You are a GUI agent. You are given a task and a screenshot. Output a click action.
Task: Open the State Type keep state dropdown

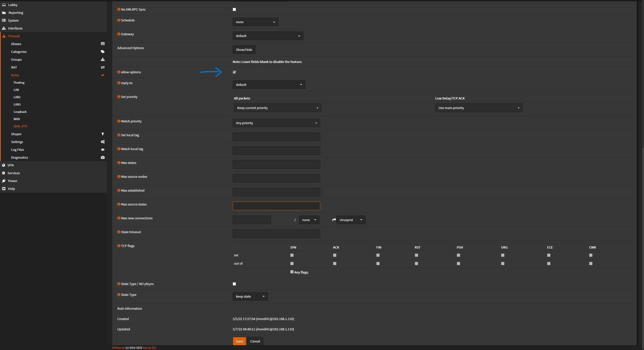250,296
